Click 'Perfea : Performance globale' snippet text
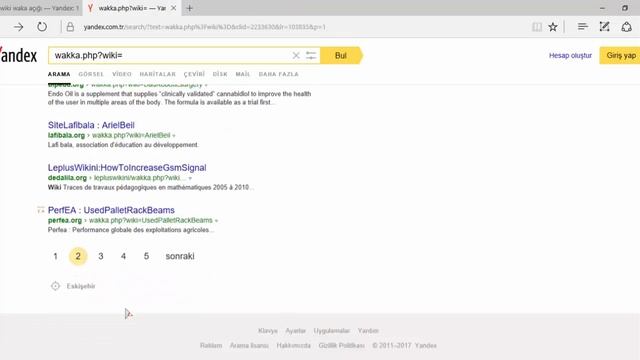Screen dimensions: 640x360 pos(131,230)
